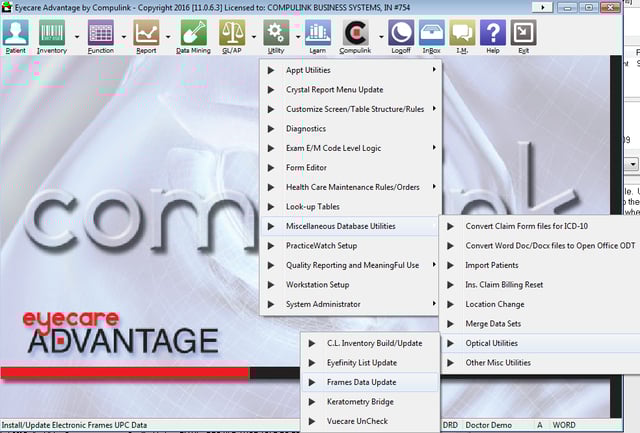The width and height of the screenshot is (640, 433).
Task: Expand dropdown arrow next to Utility
Action: point(298,37)
